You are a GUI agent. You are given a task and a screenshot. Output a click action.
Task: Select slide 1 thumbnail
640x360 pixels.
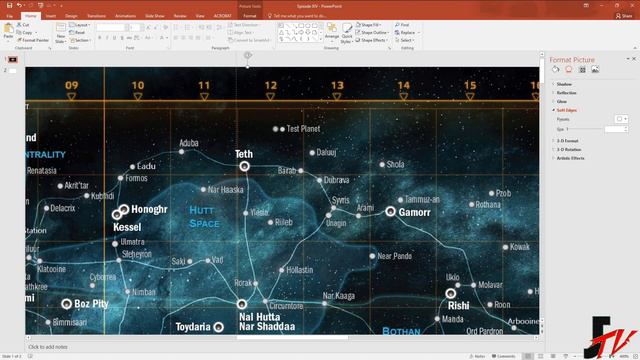point(13,60)
